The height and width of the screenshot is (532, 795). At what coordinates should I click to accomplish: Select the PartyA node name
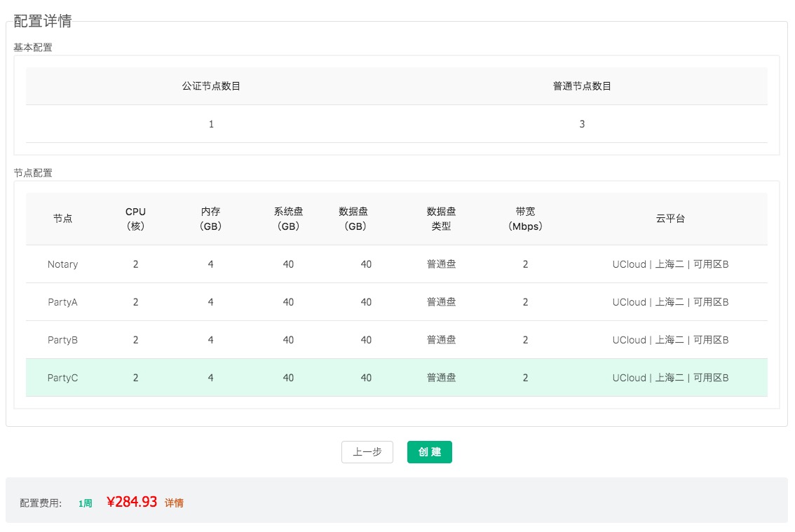(x=63, y=302)
